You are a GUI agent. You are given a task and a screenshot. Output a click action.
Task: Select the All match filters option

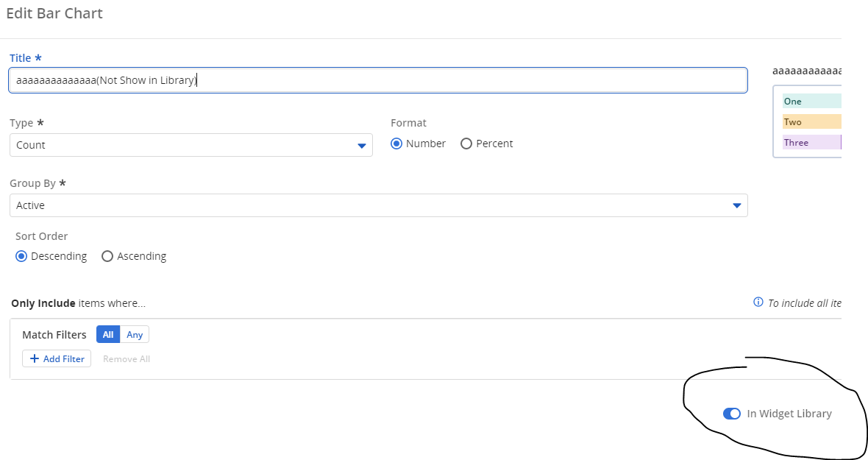pyautogui.click(x=108, y=335)
